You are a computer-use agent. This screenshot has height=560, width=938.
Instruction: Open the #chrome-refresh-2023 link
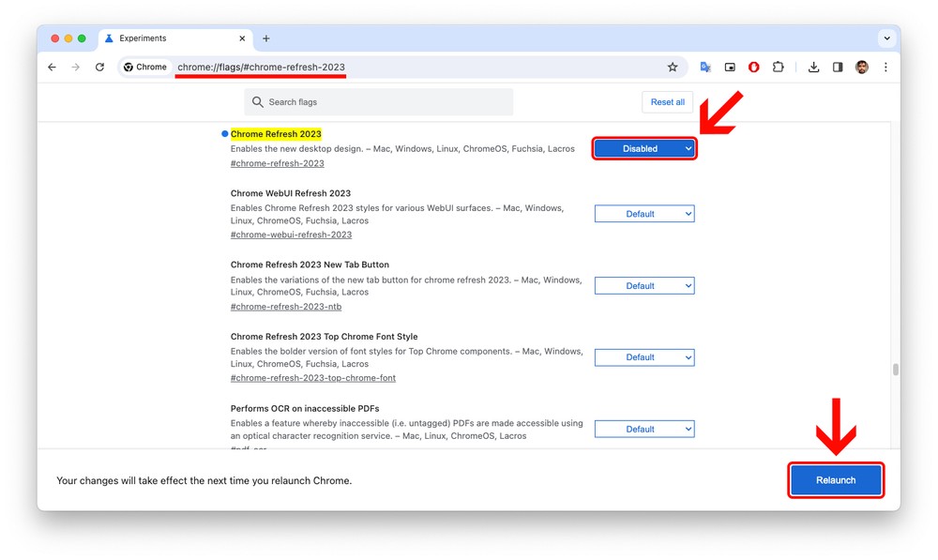278,163
